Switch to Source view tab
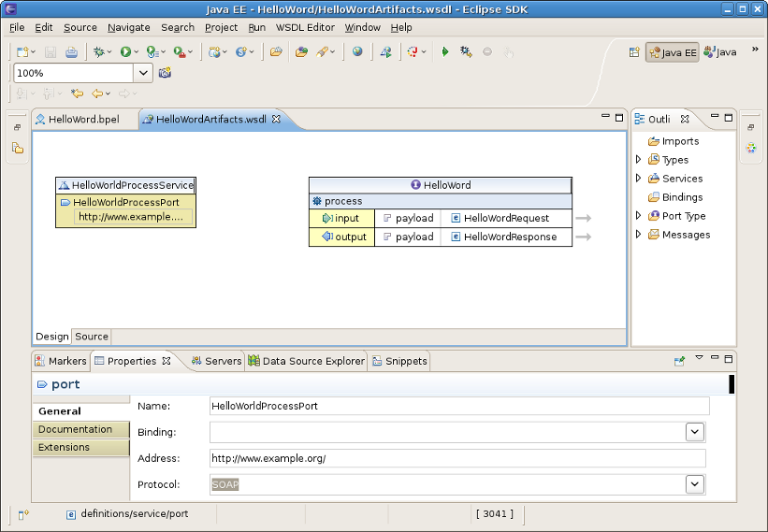The image size is (768, 532). pos(92,337)
